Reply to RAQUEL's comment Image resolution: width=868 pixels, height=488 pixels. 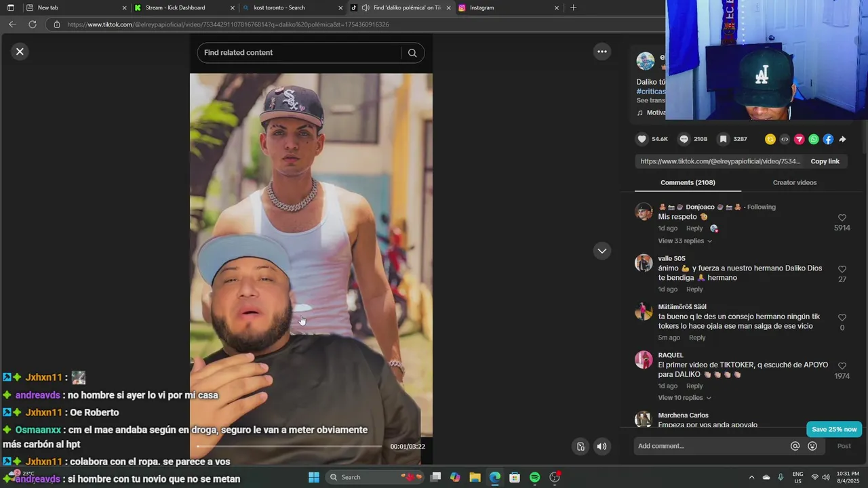(x=694, y=386)
